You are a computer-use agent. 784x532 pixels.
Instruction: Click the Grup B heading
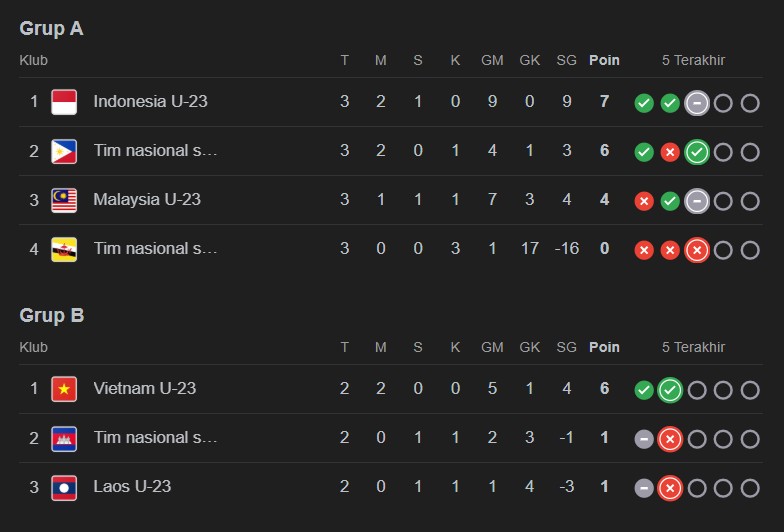coord(51,316)
